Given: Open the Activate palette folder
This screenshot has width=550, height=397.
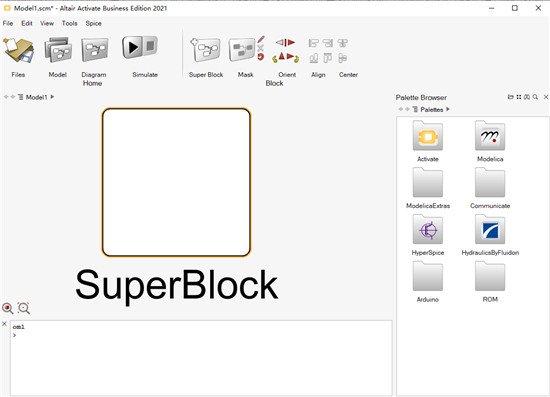Looking at the screenshot, I should point(428,140).
